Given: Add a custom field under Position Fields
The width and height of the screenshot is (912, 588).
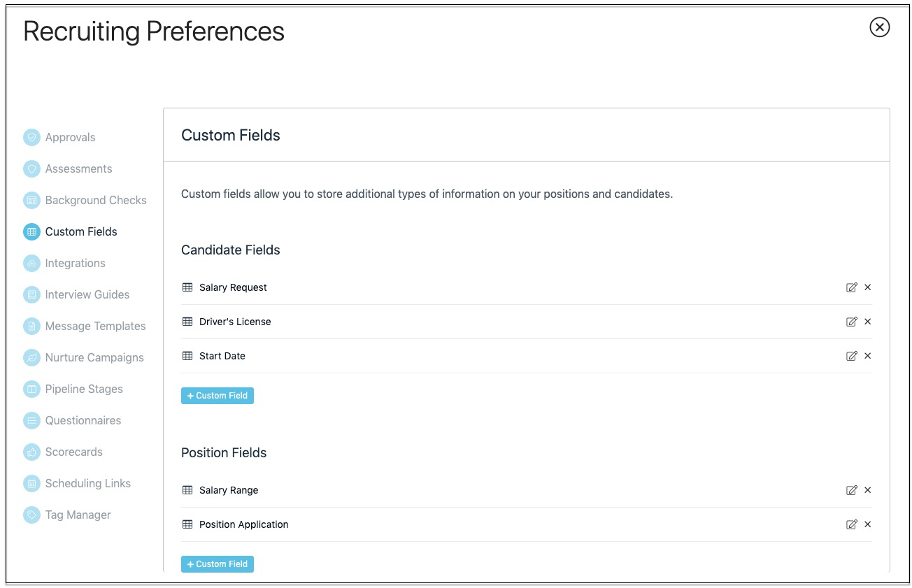Looking at the screenshot, I should [218, 564].
